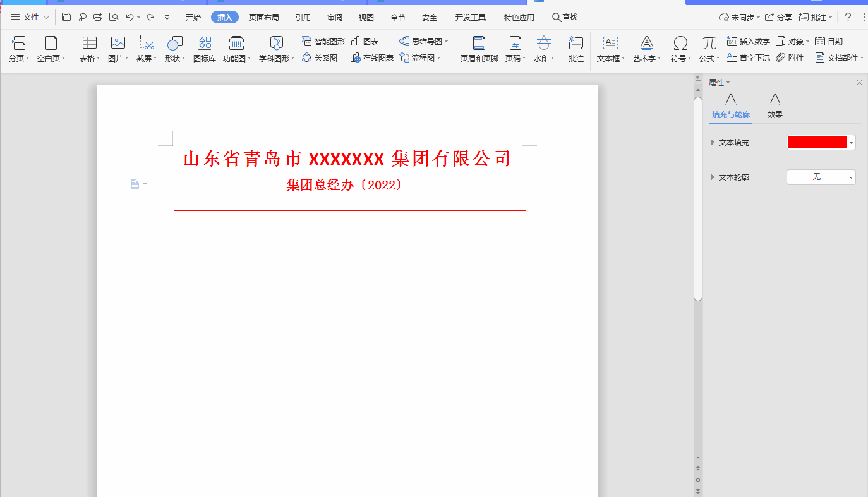Open the text fill color dropdown arrow
This screenshot has height=497, width=868.
tap(851, 143)
